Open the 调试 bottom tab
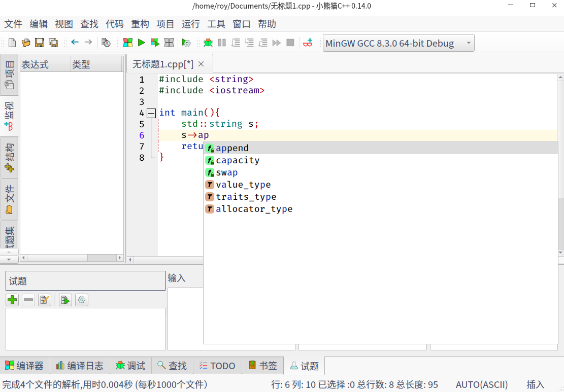564x392 pixels. 130,366
